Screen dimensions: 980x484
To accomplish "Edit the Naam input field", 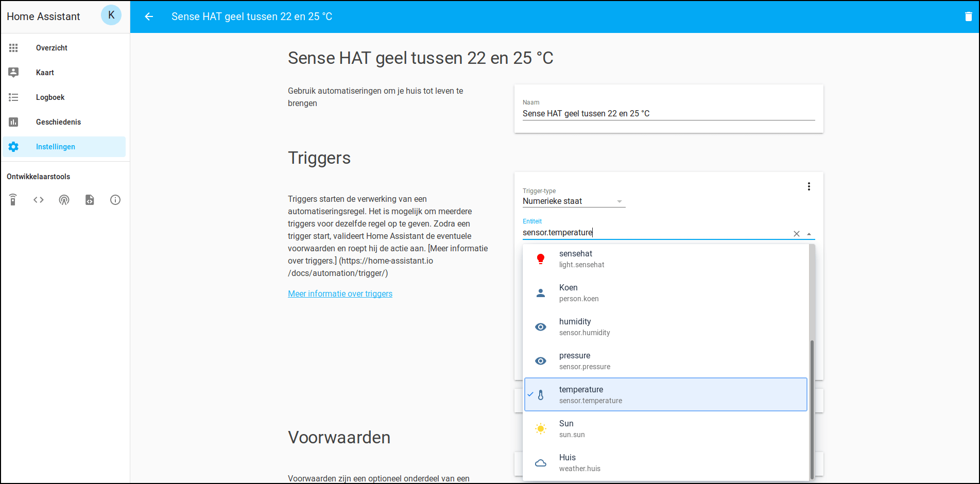I will click(x=668, y=113).
